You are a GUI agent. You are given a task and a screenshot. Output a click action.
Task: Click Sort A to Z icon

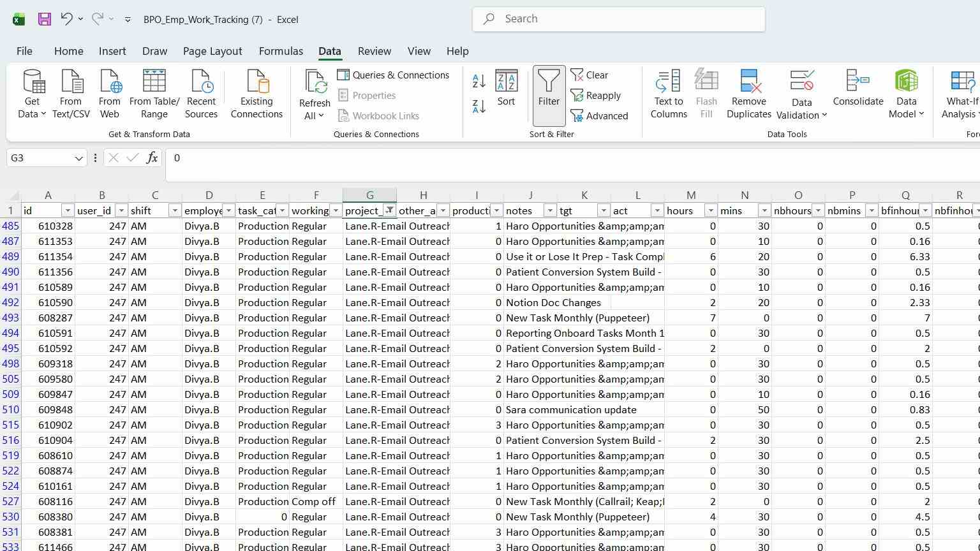pos(479,81)
